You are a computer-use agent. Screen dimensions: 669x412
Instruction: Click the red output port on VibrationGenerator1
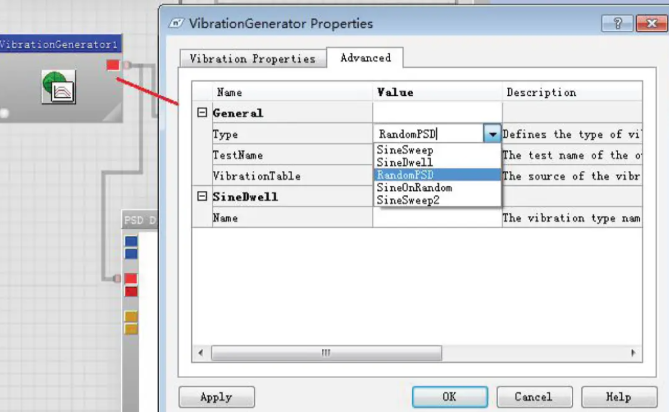[x=112, y=66]
